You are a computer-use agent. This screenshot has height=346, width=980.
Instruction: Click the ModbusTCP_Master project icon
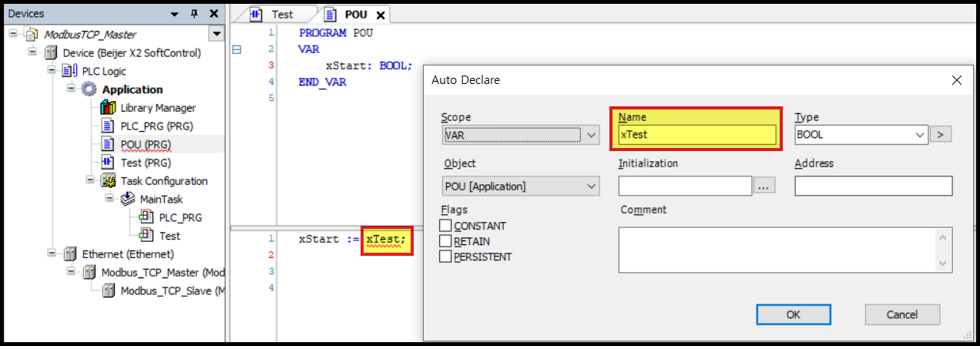(x=31, y=35)
